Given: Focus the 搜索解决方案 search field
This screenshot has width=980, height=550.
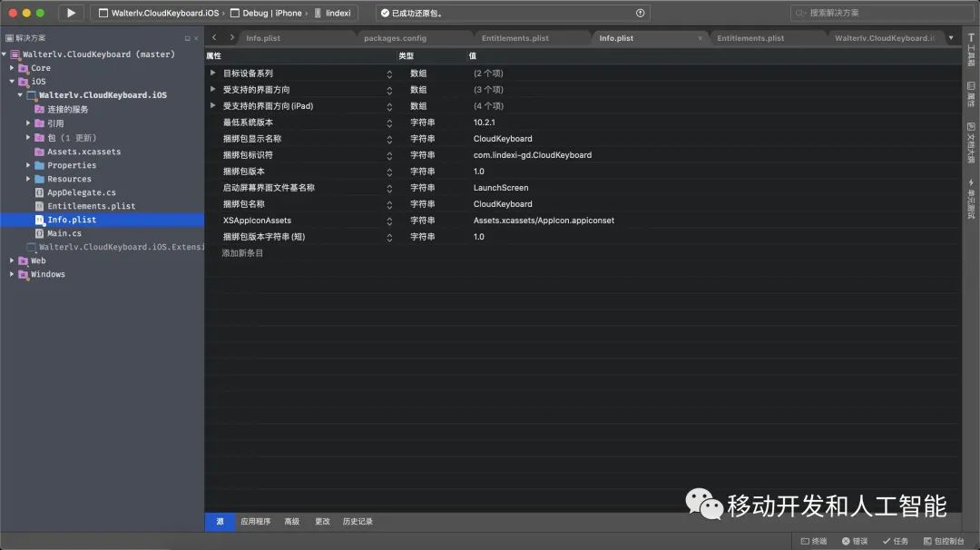Looking at the screenshot, I should [x=881, y=13].
